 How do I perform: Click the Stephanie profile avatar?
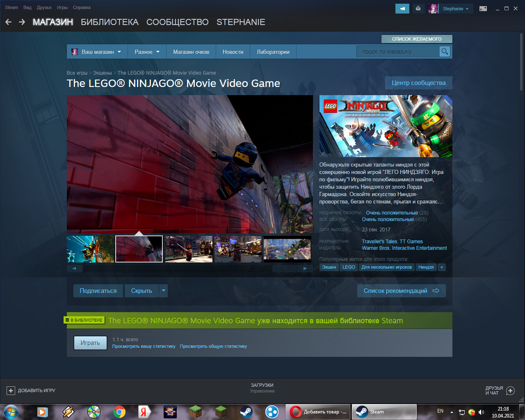(433, 9)
